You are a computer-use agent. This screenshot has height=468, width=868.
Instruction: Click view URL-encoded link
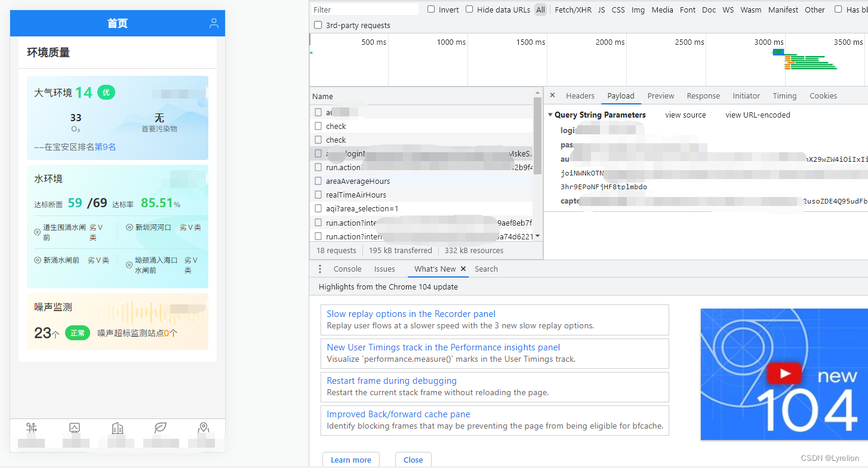[758, 115]
